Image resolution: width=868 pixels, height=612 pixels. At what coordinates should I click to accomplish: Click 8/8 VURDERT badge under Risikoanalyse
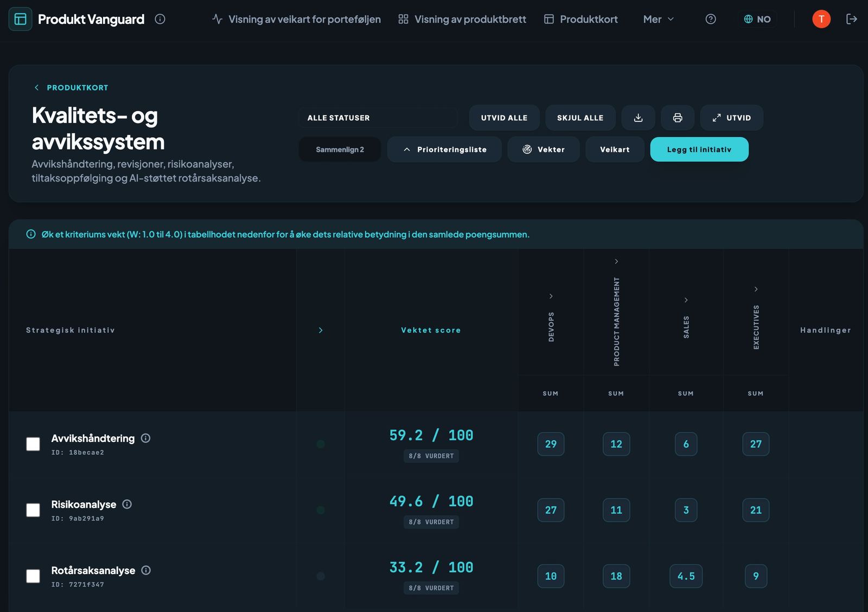click(x=431, y=522)
